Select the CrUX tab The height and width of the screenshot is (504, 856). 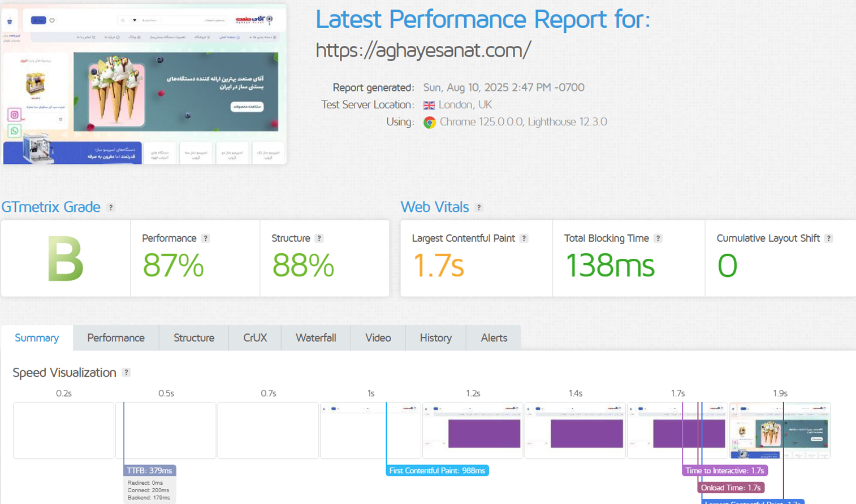coord(255,338)
